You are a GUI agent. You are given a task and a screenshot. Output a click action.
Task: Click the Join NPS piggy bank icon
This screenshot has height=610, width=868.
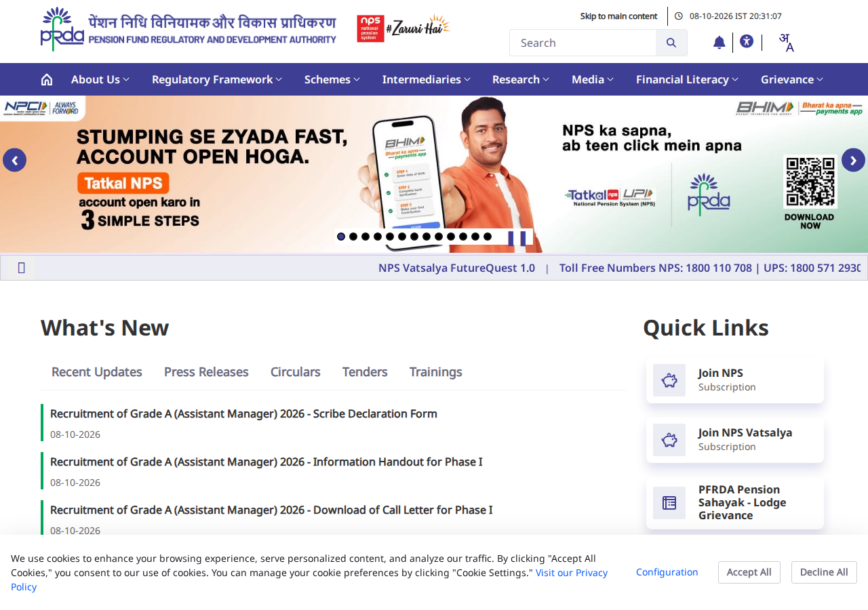(x=669, y=380)
